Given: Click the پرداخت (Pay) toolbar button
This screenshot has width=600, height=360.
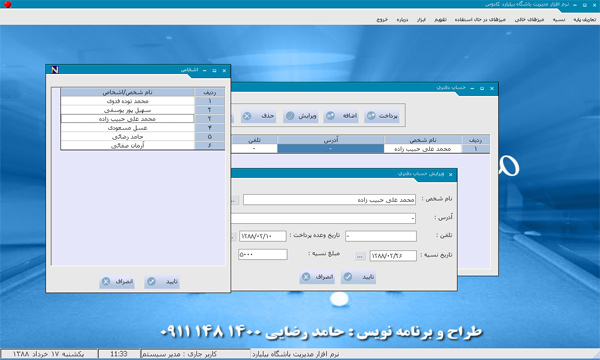Looking at the screenshot, I should tap(382, 116).
